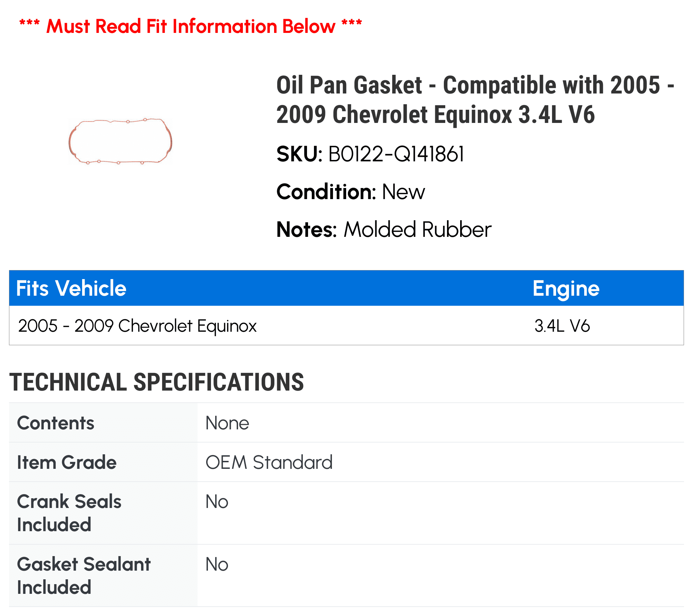Select the Oil Pan Gasket product title
This screenshot has height=616, width=693.
click(x=475, y=100)
